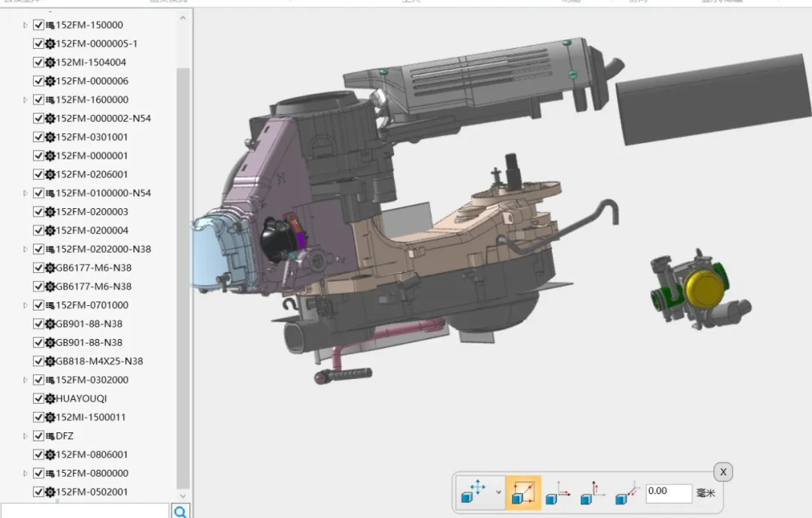
Task: Select the 152MI-1500011 tree item
Action: pyautogui.click(x=90, y=417)
